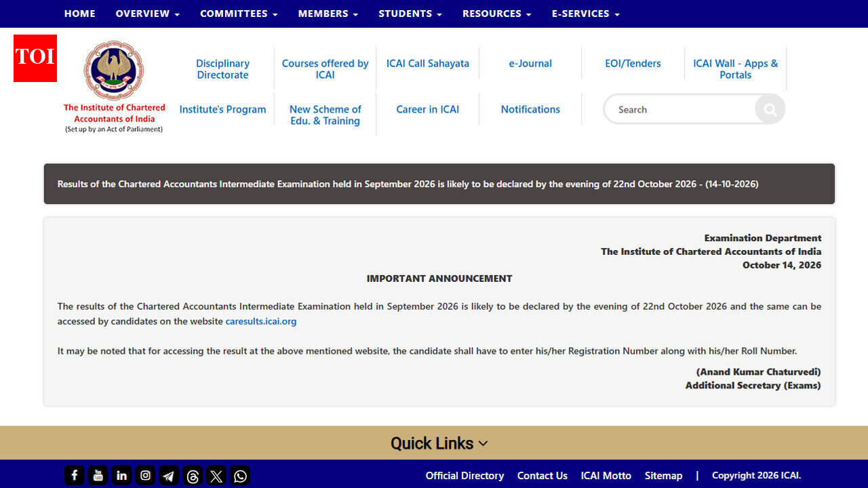Open caresults.icai.org link
868x488 pixels.
(261, 321)
